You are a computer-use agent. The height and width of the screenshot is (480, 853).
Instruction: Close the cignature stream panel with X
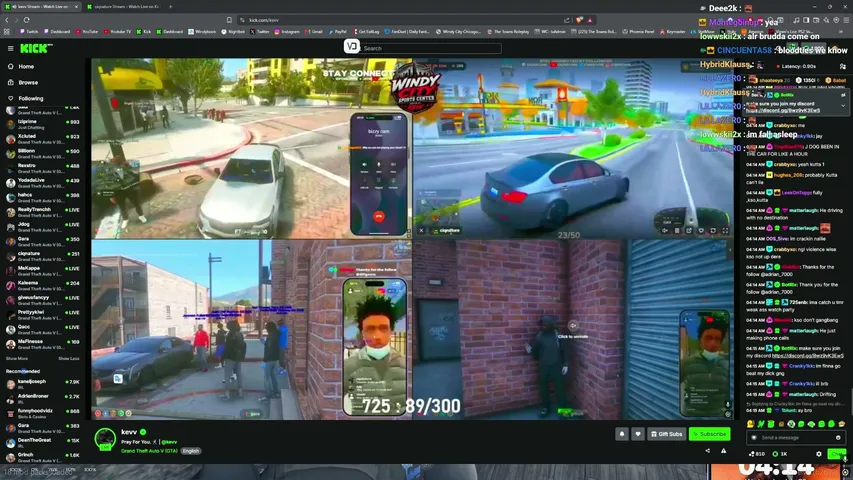[421, 231]
